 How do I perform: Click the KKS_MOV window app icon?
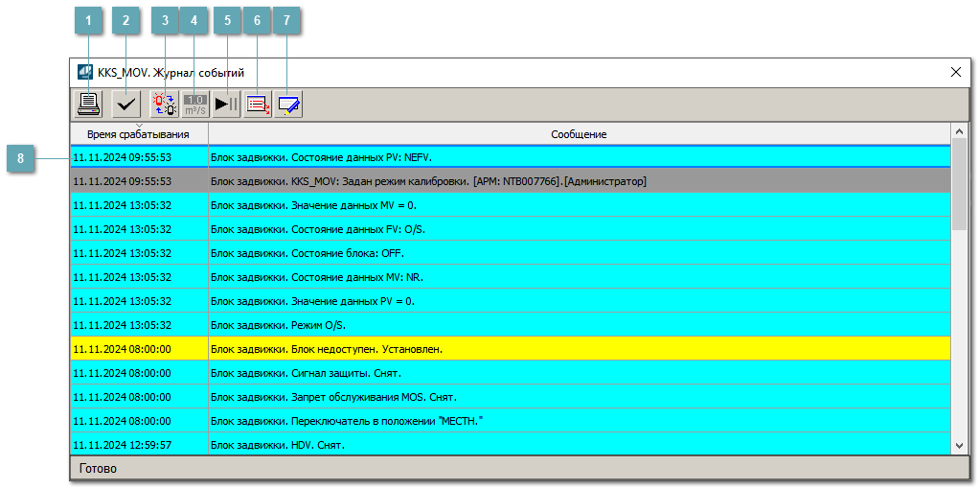[x=85, y=72]
